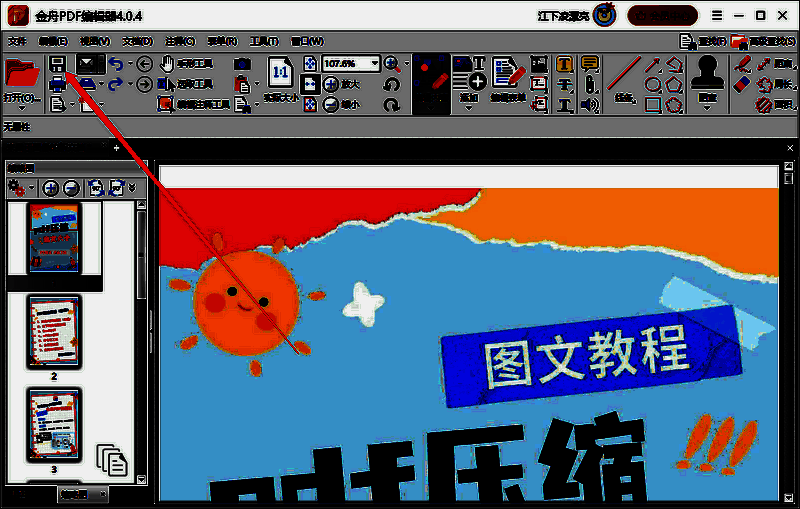Open the View (V) menu
The image size is (800, 509).
(x=95, y=41)
